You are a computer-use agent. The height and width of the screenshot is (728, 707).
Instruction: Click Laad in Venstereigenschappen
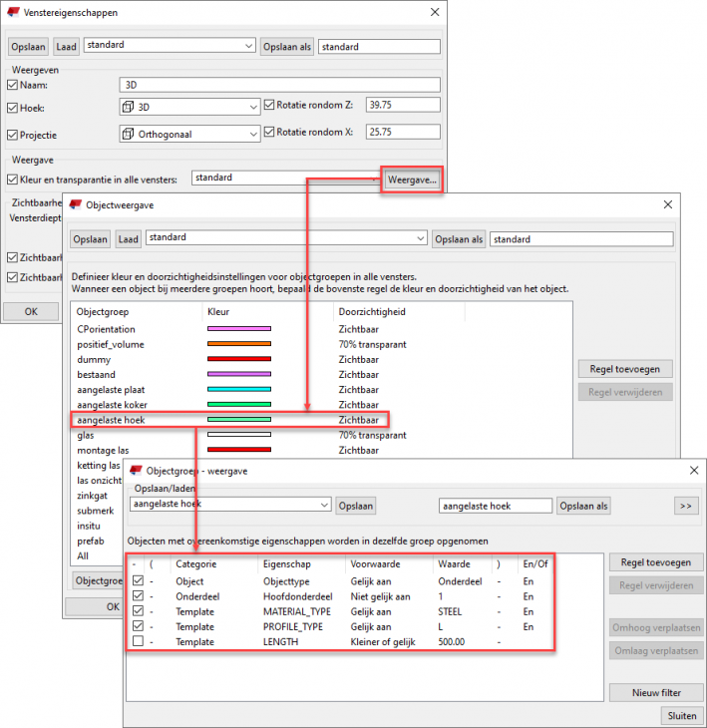[66, 47]
